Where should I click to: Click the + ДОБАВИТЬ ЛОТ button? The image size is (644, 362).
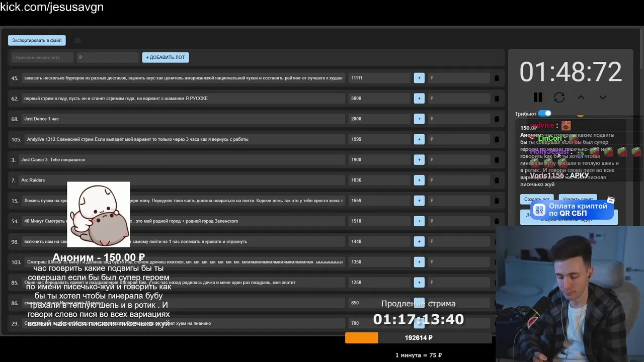[x=166, y=57]
